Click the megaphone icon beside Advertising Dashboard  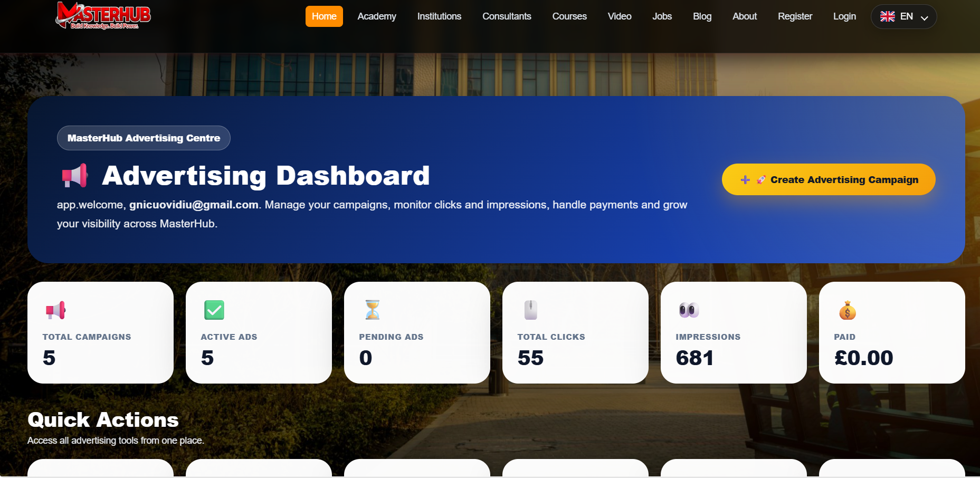click(75, 176)
